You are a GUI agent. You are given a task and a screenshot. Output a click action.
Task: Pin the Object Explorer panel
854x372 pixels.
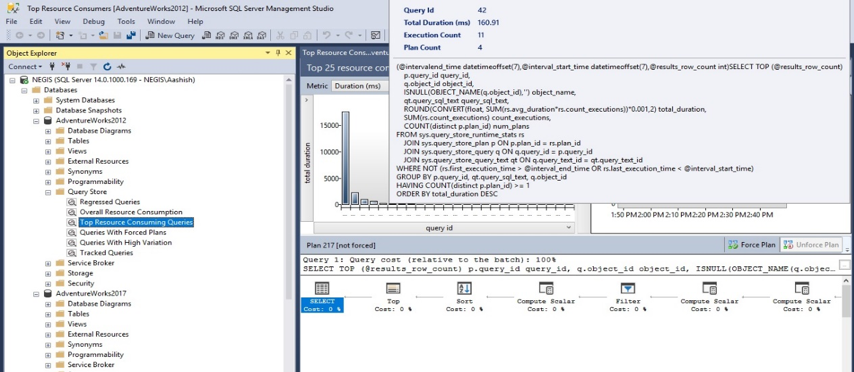click(x=278, y=53)
